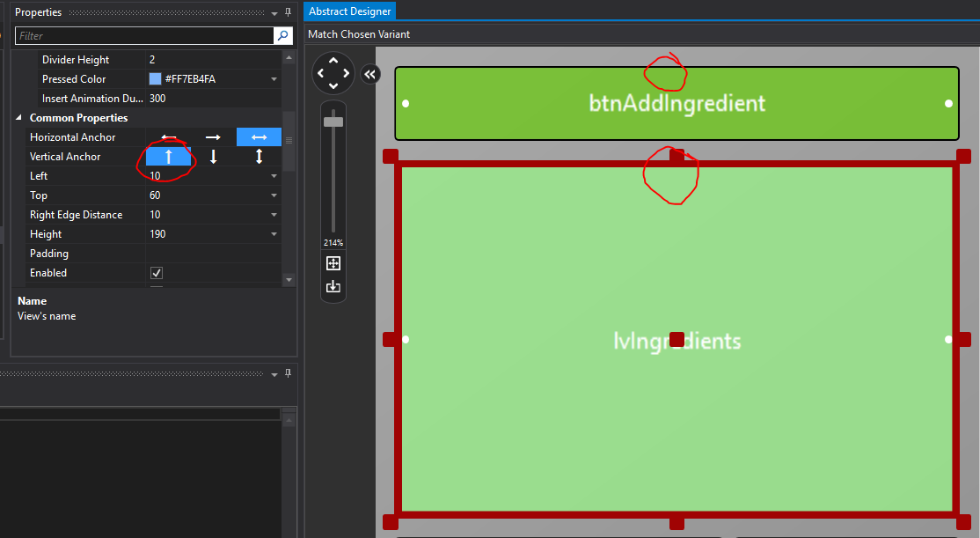Pan the designer down with the arrow
Screen dimensions: 980x538
pos(333,85)
